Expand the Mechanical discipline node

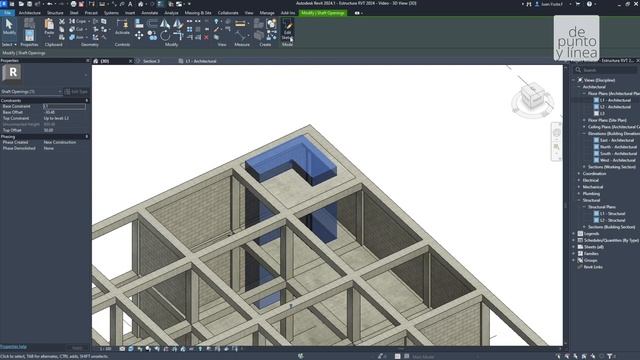(579, 187)
